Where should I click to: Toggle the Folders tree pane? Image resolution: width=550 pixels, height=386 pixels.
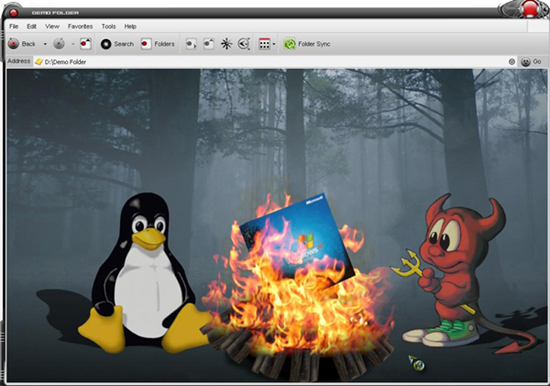[x=157, y=44]
